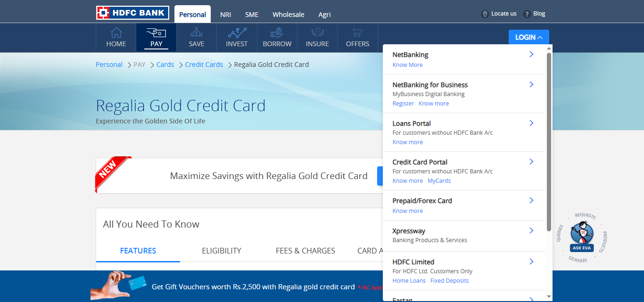
Task: Click Know more under Prepaid/Forex Card
Action: point(408,211)
